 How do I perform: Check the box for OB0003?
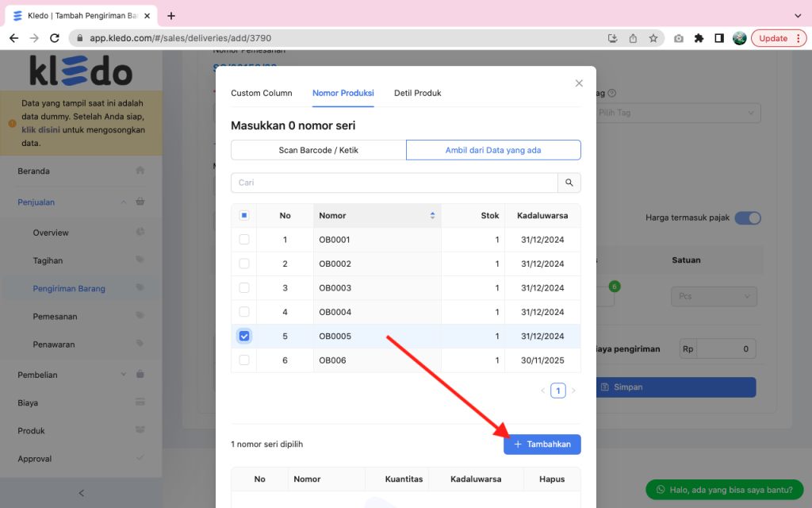244,287
